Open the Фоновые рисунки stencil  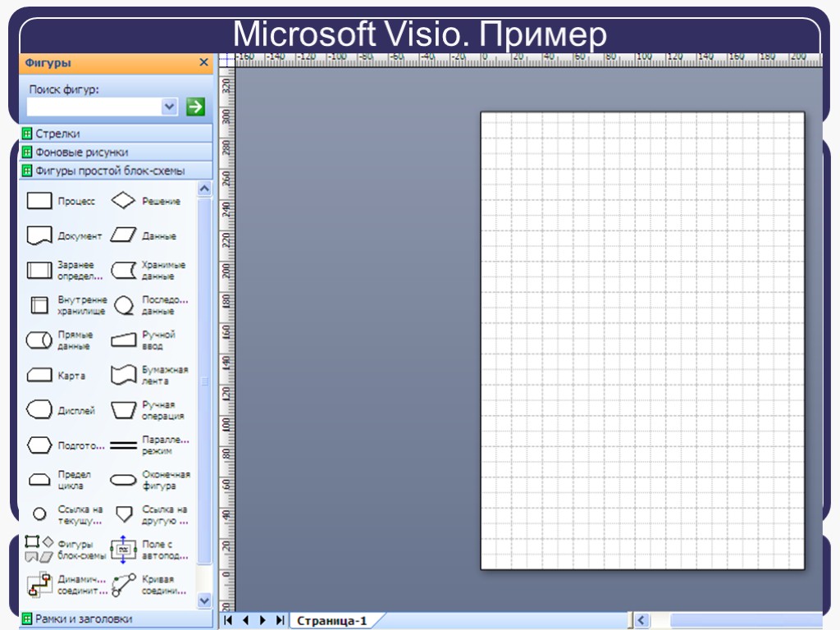click(116, 152)
